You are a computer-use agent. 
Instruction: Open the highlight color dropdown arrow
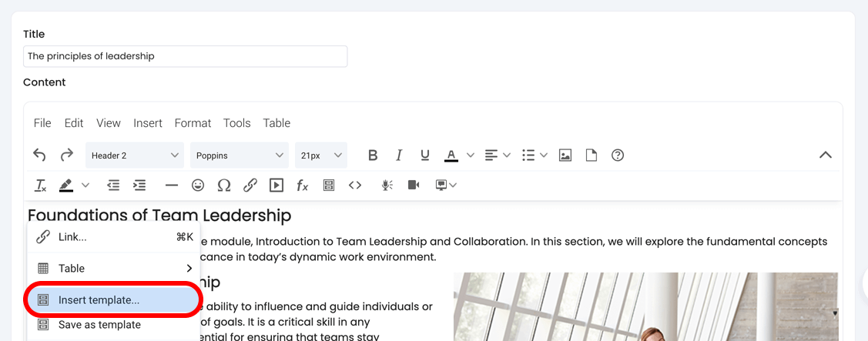pos(85,186)
